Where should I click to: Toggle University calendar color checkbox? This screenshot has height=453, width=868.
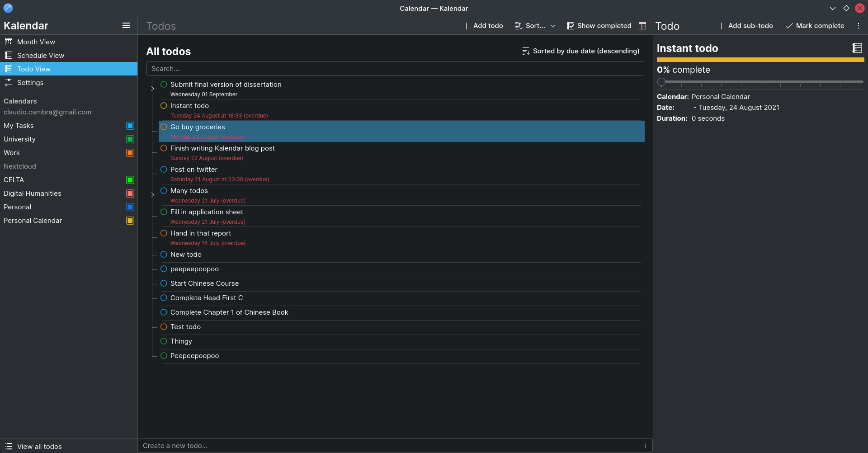pyautogui.click(x=130, y=139)
